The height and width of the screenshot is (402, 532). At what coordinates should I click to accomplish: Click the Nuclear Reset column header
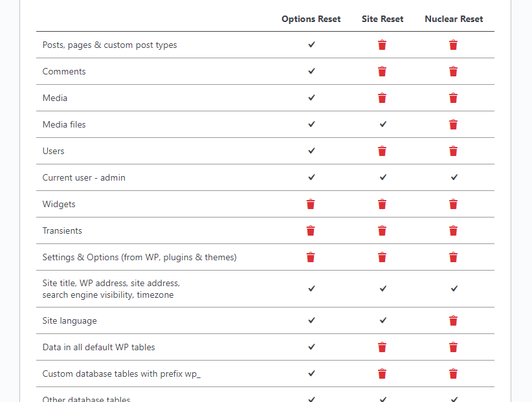tap(454, 19)
